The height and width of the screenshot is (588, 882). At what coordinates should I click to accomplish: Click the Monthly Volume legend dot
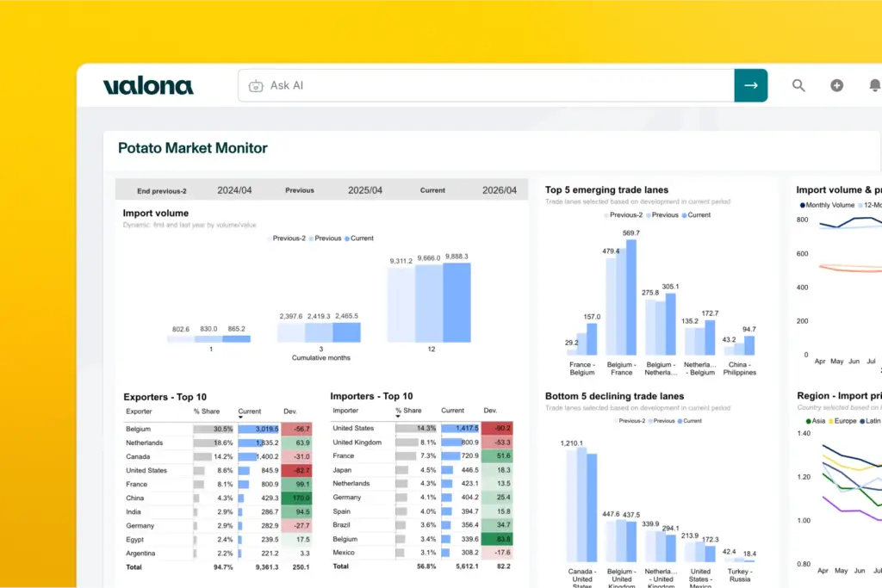click(x=802, y=205)
